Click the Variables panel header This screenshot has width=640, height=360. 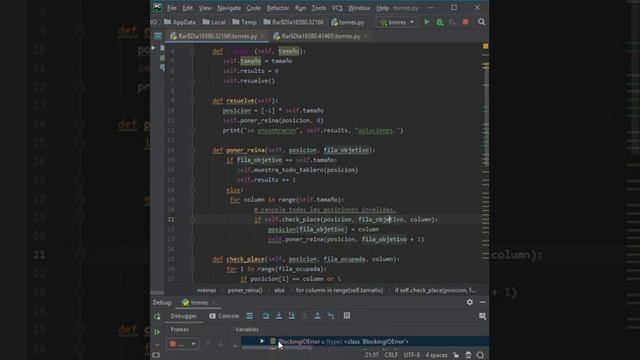pos(247,329)
